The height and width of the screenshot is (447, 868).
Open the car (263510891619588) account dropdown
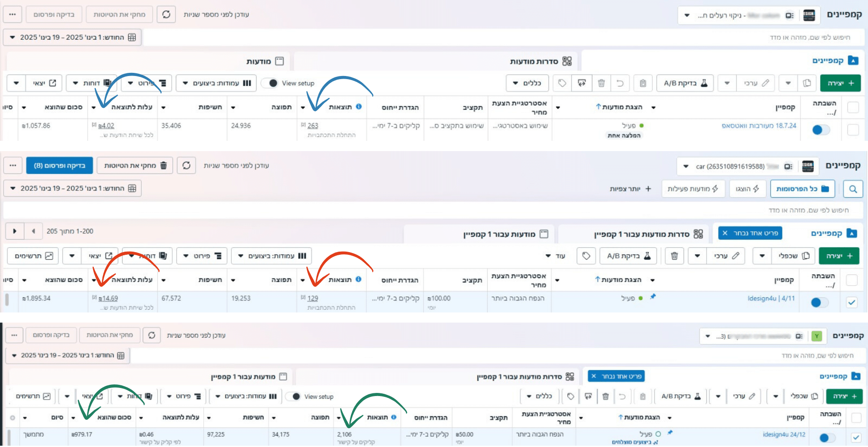[x=685, y=166]
